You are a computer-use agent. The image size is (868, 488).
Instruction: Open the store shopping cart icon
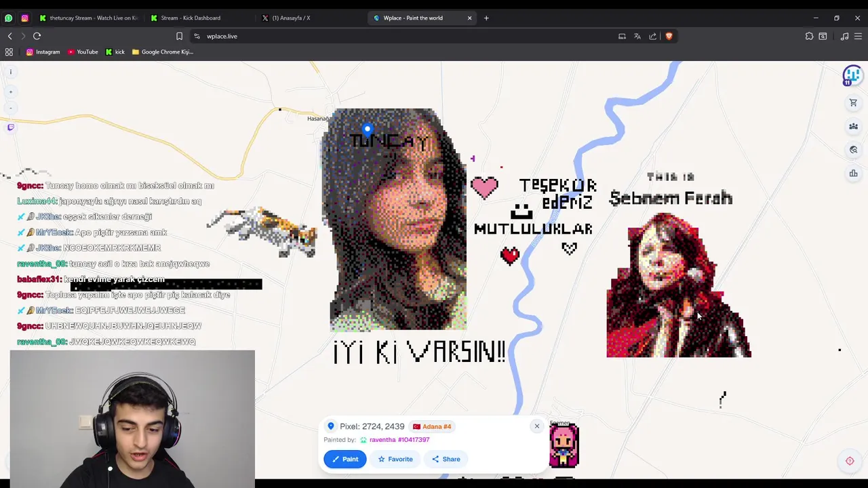[853, 103]
